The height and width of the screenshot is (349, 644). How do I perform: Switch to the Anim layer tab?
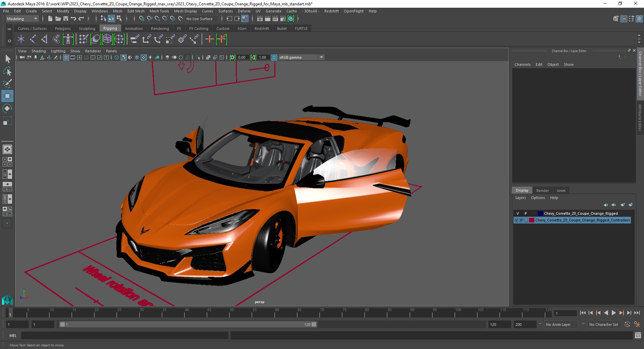tap(561, 191)
